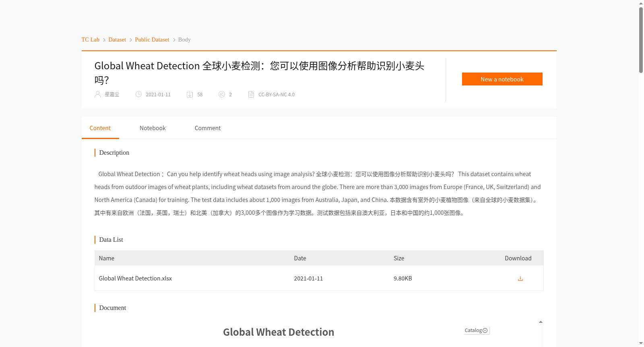
Task: Click Body breadcrumb item
Action: (184, 39)
